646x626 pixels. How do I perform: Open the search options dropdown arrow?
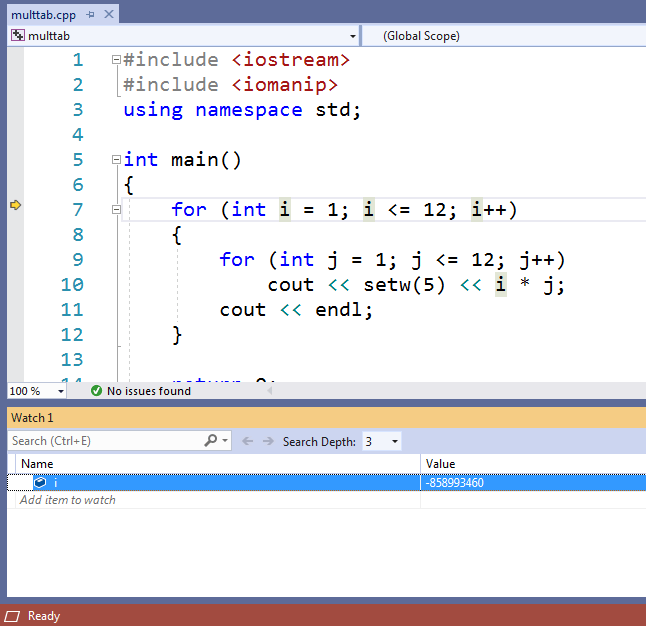pos(225,441)
